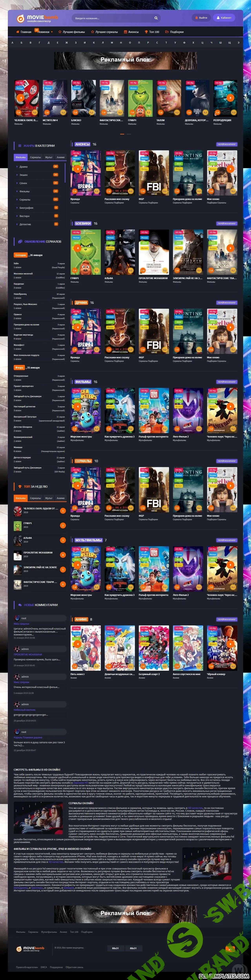
Task: Click the magnifier search icon
Action: click(x=156, y=18)
